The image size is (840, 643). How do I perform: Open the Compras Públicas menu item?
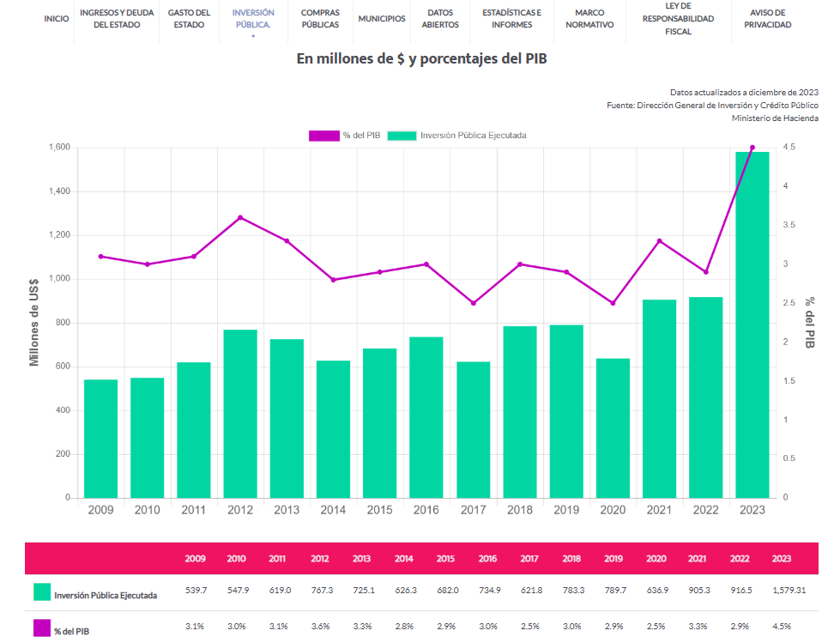320,19
